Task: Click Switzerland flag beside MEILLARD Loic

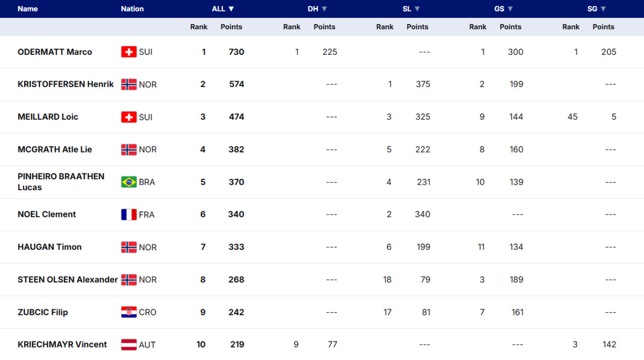Action: point(129,117)
